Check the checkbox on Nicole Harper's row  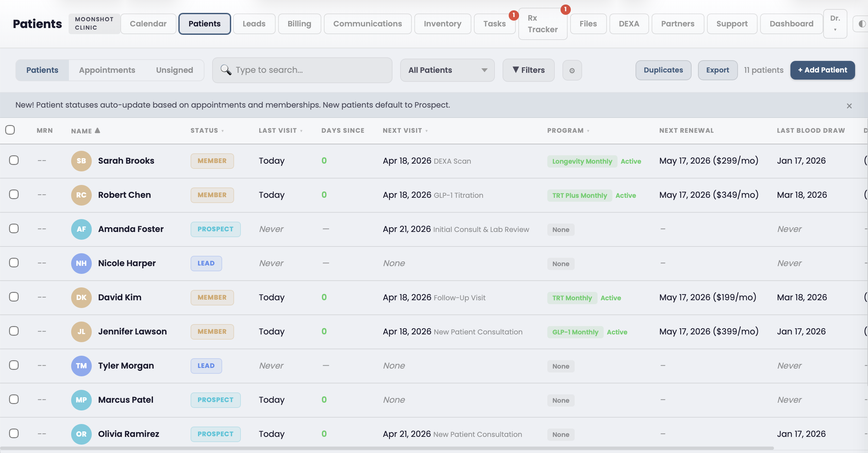[14, 263]
